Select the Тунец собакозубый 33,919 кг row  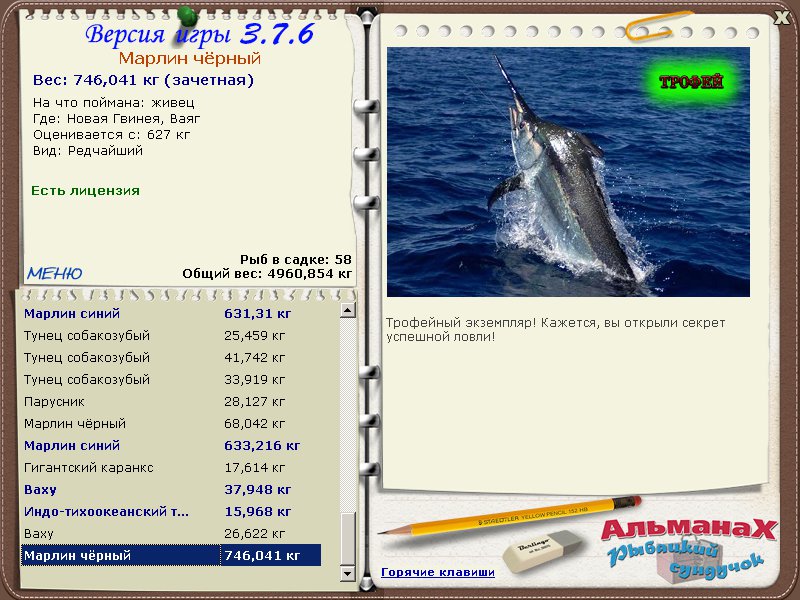(171, 379)
